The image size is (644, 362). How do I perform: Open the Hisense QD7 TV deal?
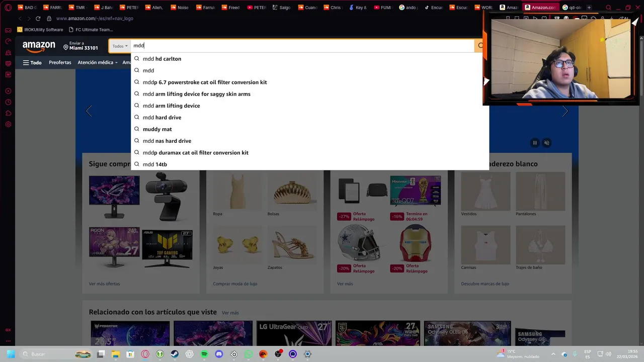point(415,190)
